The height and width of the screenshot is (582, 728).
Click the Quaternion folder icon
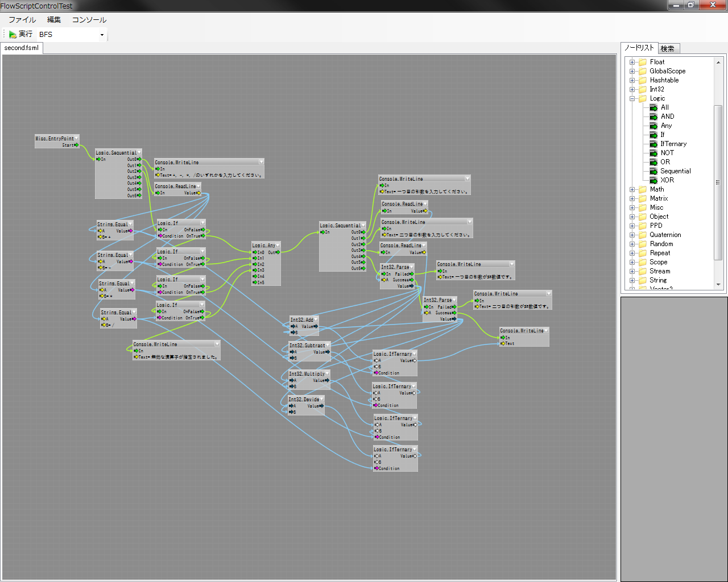pyautogui.click(x=643, y=235)
